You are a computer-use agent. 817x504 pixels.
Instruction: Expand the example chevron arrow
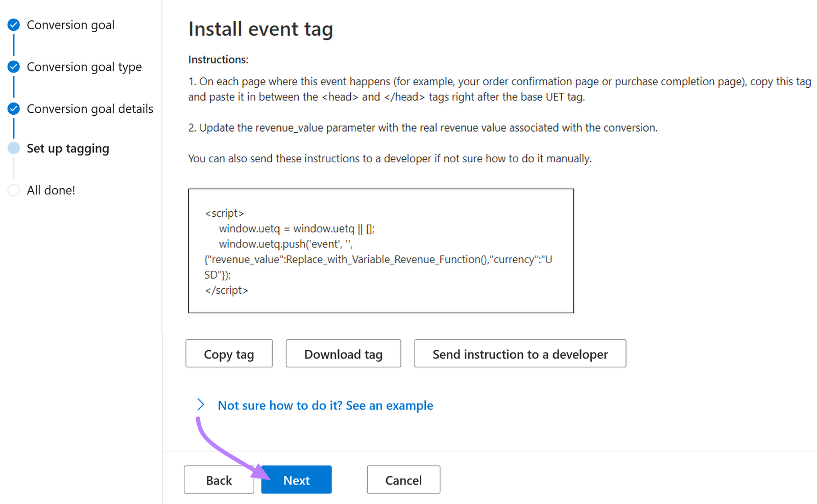pos(201,405)
